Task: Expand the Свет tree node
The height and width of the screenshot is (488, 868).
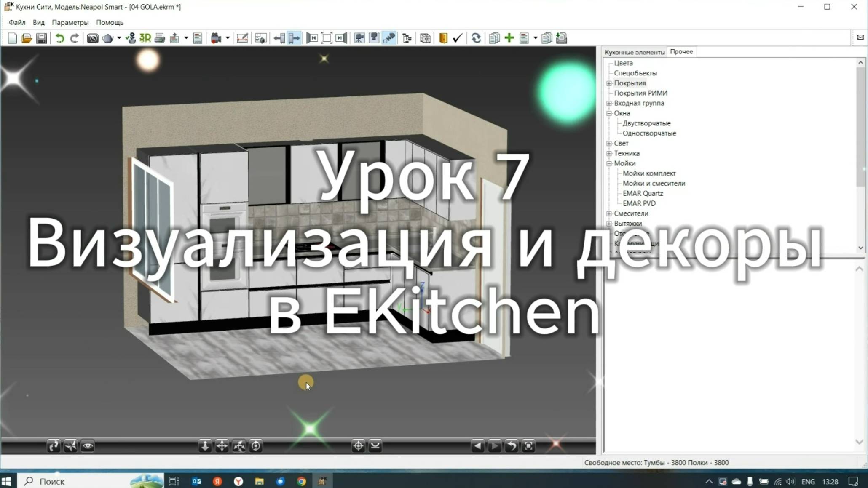Action: pyautogui.click(x=609, y=144)
